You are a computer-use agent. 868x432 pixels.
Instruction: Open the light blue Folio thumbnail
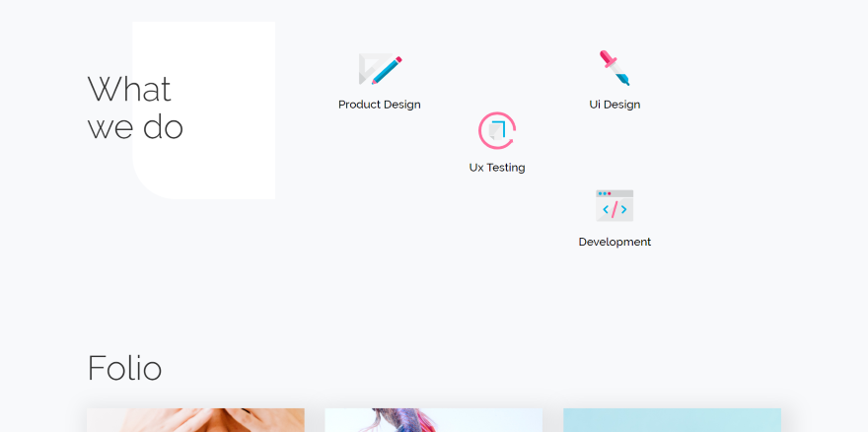[672, 420]
